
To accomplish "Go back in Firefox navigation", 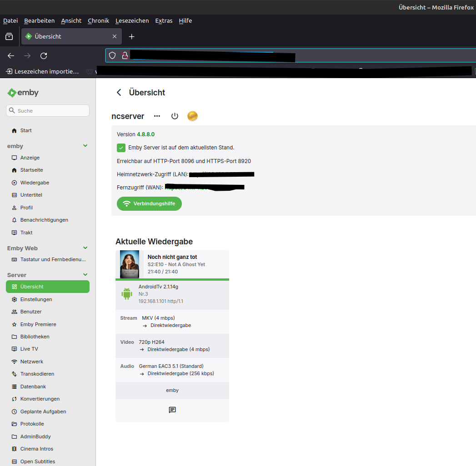I will pyautogui.click(x=11, y=56).
